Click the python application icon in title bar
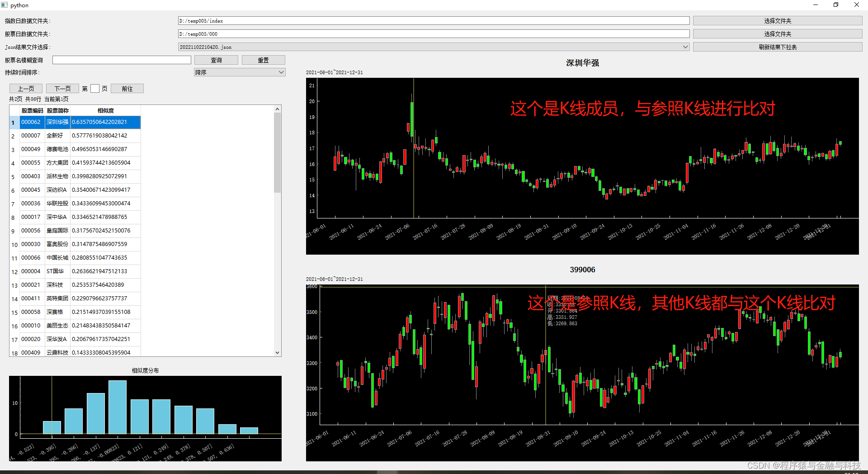This screenshot has height=474, width=868. pos(4,5)
